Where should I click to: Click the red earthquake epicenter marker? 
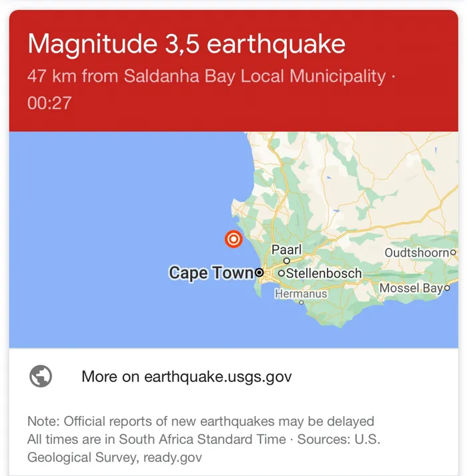pos(233,239)
